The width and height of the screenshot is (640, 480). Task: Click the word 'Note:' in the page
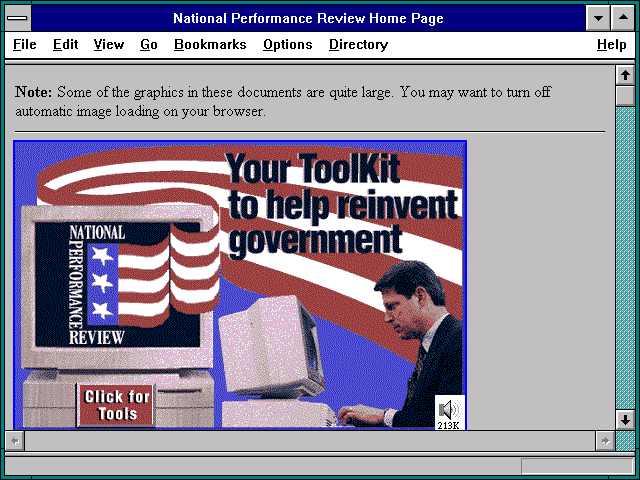[x=33, y=92]
